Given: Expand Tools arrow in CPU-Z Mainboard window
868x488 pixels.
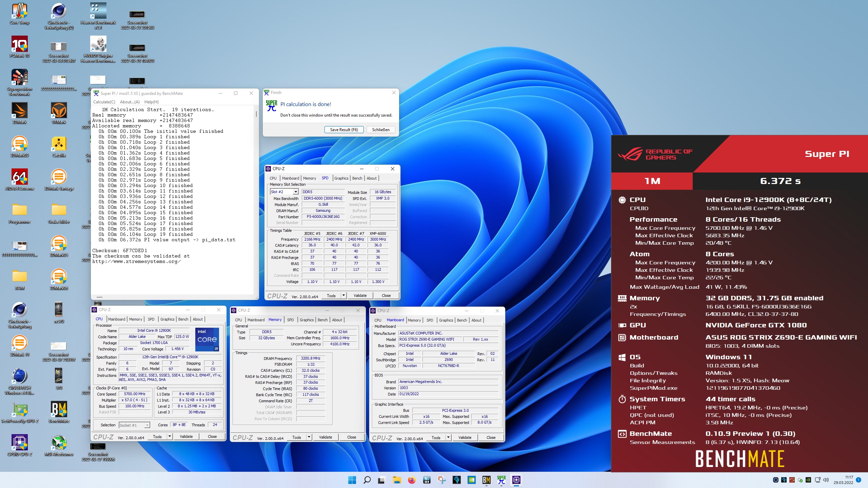Looking at the screenshot, I should (x=448, y=438).
